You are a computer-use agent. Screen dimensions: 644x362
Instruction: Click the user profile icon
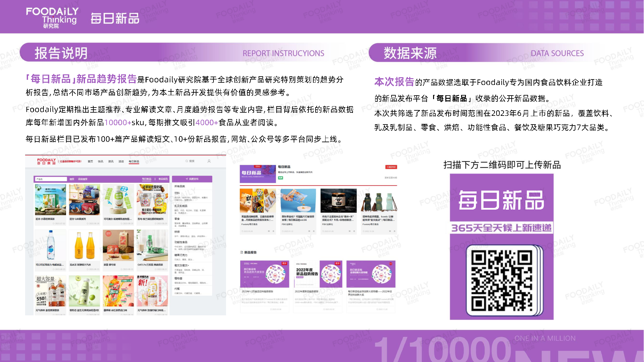pyautogui.click(x=209, y=161)
